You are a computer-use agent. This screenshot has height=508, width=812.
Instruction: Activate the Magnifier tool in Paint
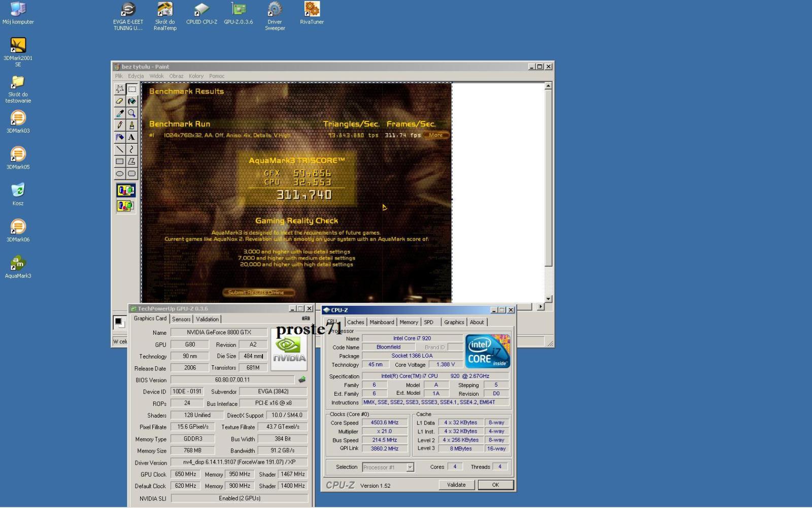tap(132, 113)
